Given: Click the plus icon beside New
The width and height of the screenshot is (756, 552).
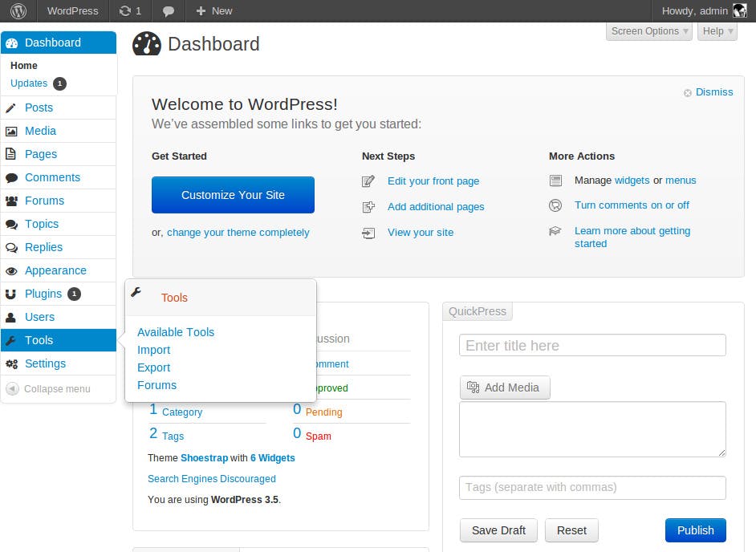Looking at the screenshot, I should coord(201,10).
